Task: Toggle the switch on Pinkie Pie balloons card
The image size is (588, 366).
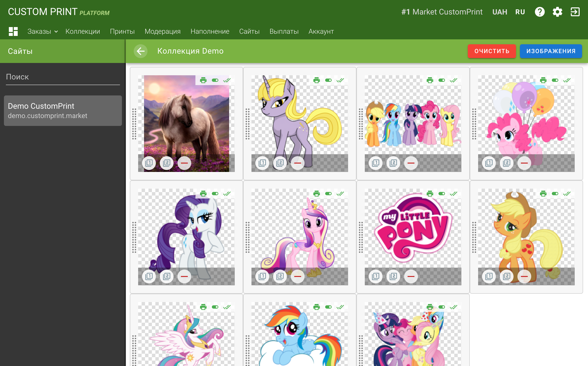Action: coord(555,80)
